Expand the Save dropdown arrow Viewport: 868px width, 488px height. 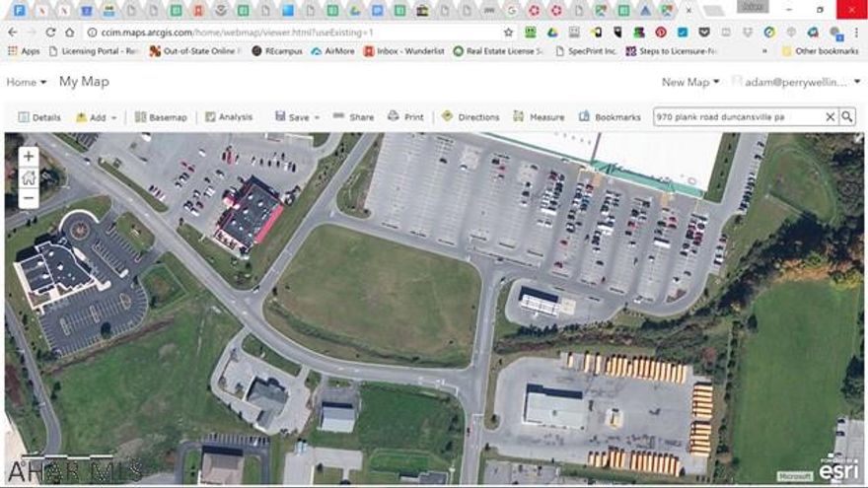click(318, 118)
